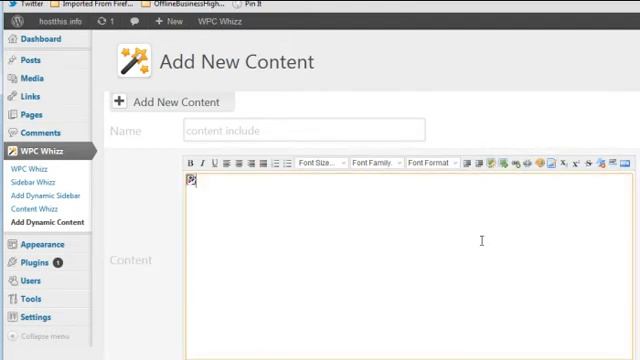This screenshot has height=360, width=640.
Task: Open the + New menu in the admin bar
Action: tap(169, 21)
